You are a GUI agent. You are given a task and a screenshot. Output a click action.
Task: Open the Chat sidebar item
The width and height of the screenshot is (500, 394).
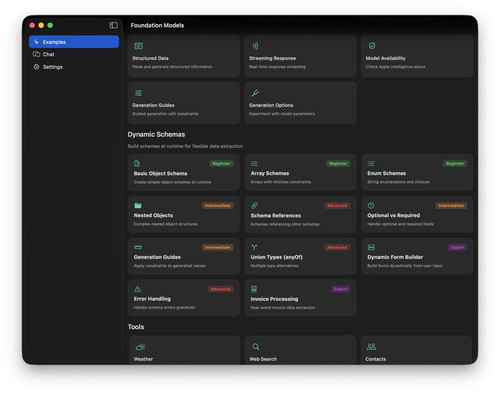coord(74,54)
